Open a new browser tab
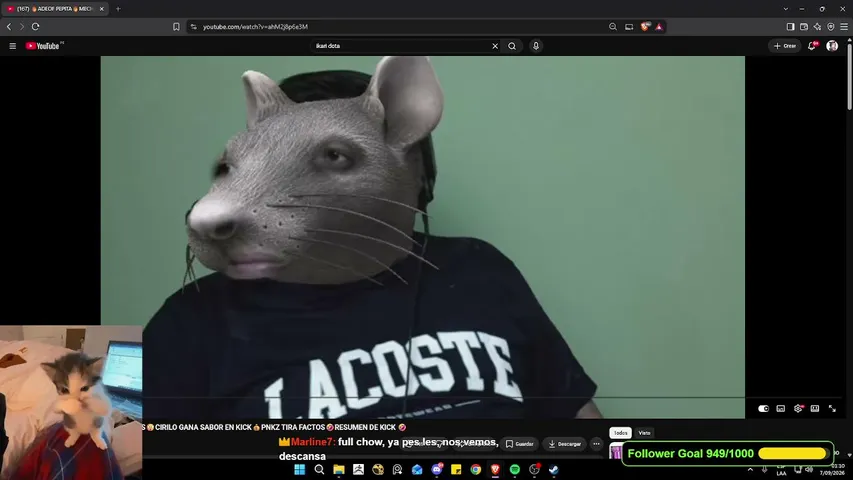This screenshot has width=853, height=480. [118, 9]
